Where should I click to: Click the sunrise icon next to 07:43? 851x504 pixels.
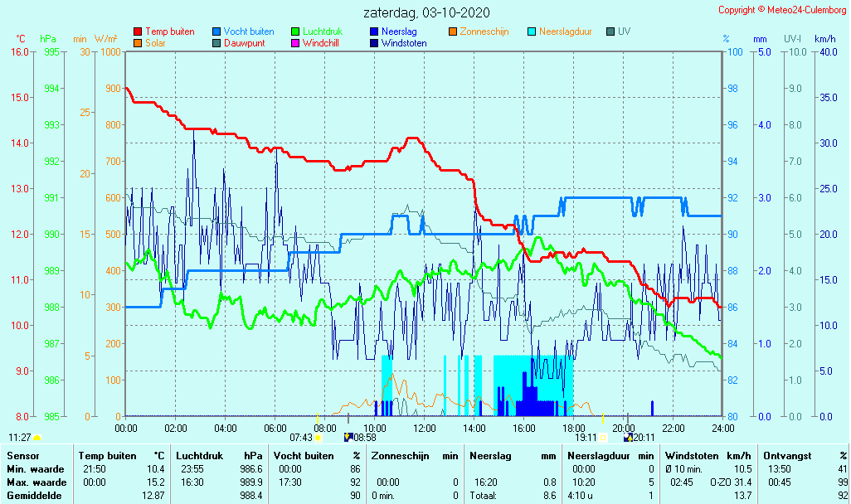(318, 437)
